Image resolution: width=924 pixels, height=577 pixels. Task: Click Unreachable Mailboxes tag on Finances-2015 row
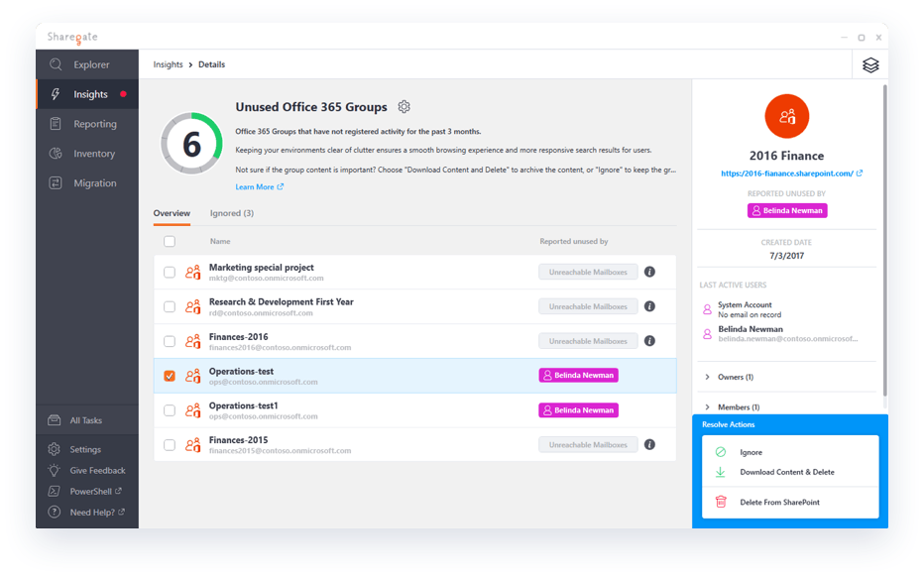pyautogui.click(x=588, y=444)
